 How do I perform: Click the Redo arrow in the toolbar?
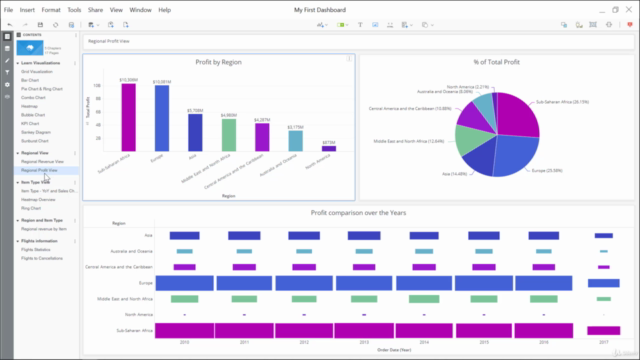pyautogui.click(x=25, y=25)
